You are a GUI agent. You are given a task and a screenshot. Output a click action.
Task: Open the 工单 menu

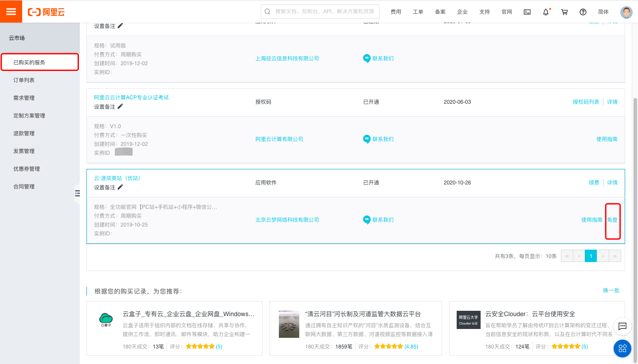click(418, 12)
